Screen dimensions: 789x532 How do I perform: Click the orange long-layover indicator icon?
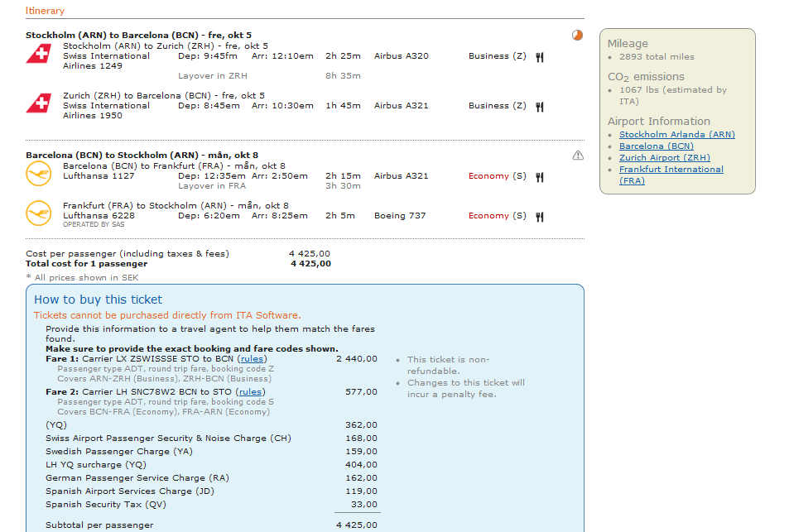(577, 35)
